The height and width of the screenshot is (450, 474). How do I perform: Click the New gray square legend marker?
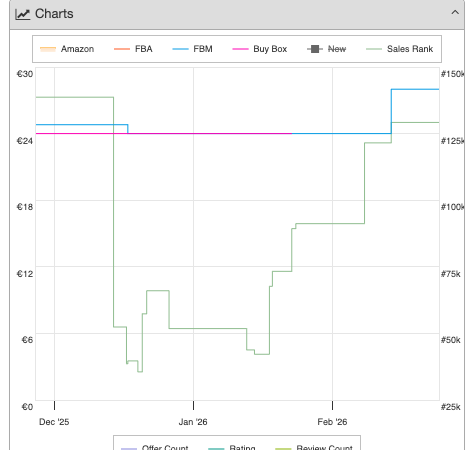(315, 49)
